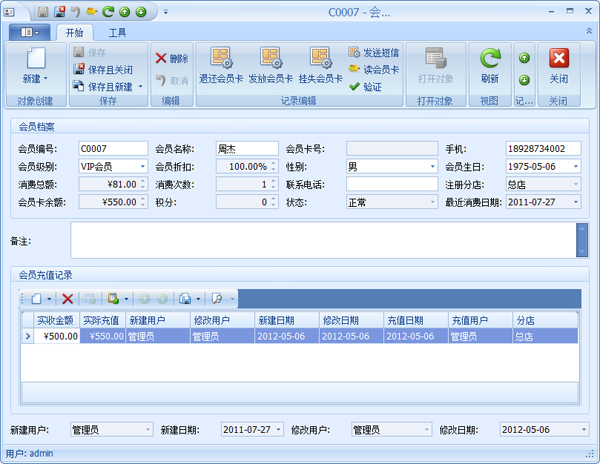Click the previous record arrow in ribbon
The height and width of the screenshot is (464, 600).
(x=524, y=58)
